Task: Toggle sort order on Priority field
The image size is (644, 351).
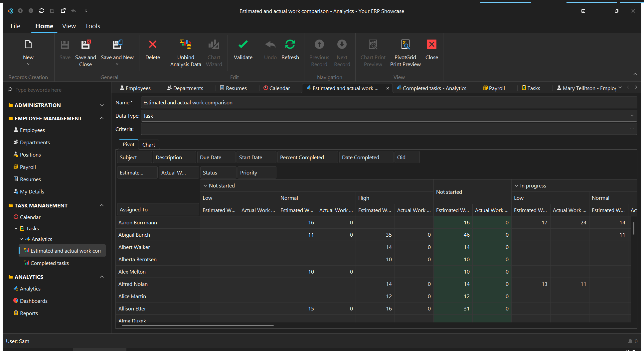Action: click(261, 173)
